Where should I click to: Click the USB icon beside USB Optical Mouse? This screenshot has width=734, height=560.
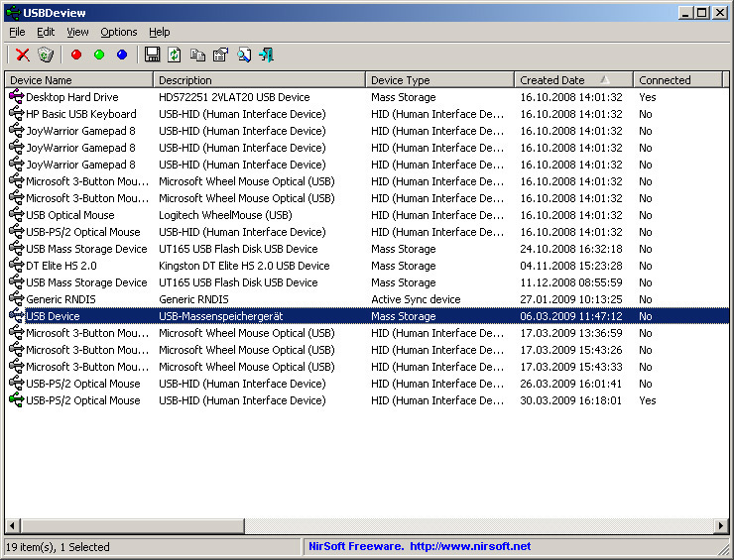(17, 215)
